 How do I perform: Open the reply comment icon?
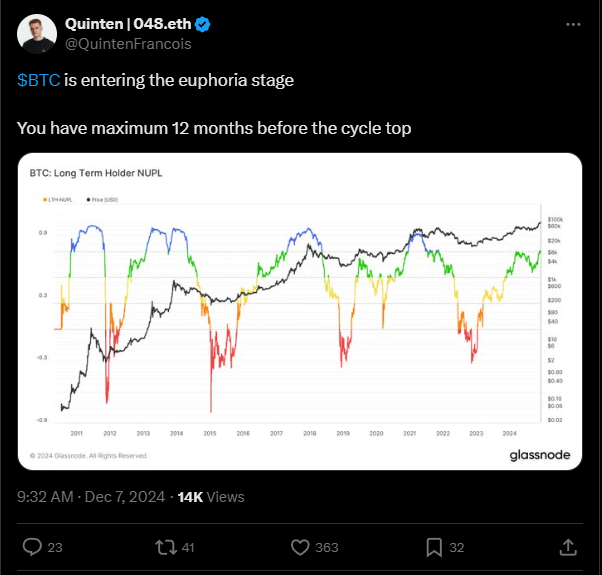click(32, 547)
